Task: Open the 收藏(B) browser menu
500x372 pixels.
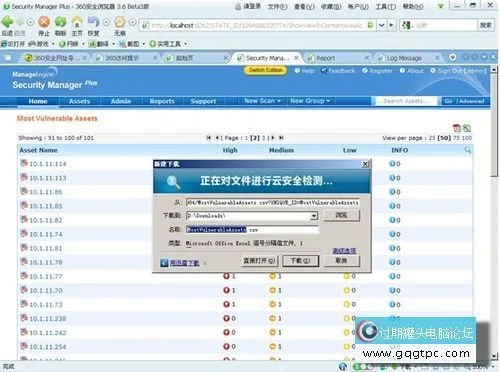Action: (x=331, y=6)
